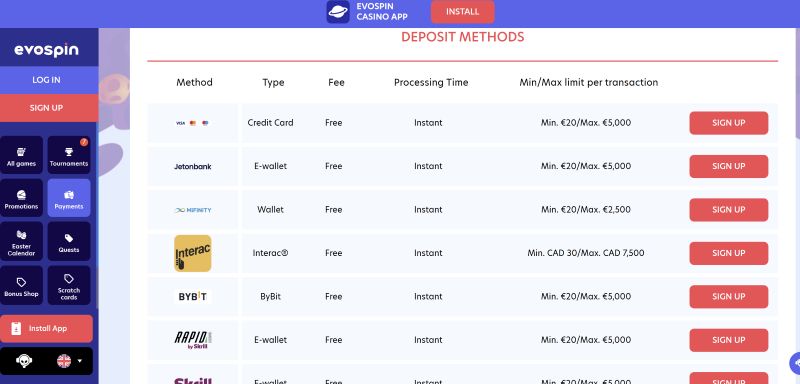
Task: Click the 'Interac®' type cell
Action: [x=270, y=253]
